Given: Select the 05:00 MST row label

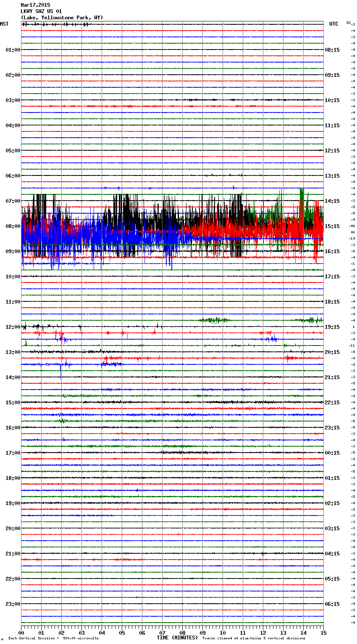Looking at the screenshot, I should (13, 151).
